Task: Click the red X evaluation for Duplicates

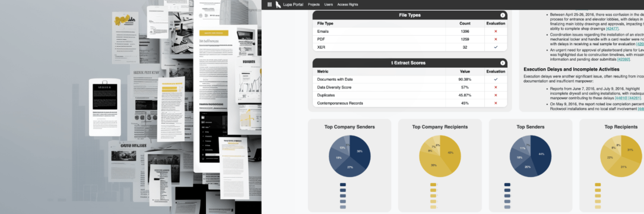Action: [496, 95]
